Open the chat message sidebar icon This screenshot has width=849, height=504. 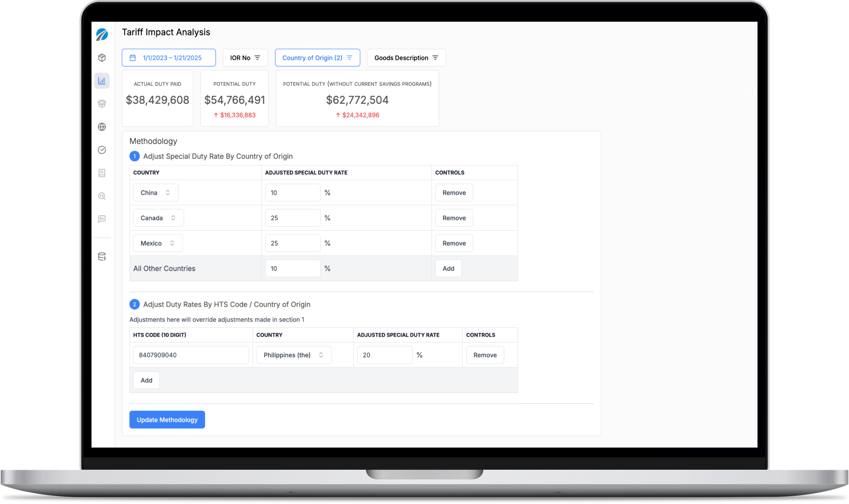[x=102, y=219]
